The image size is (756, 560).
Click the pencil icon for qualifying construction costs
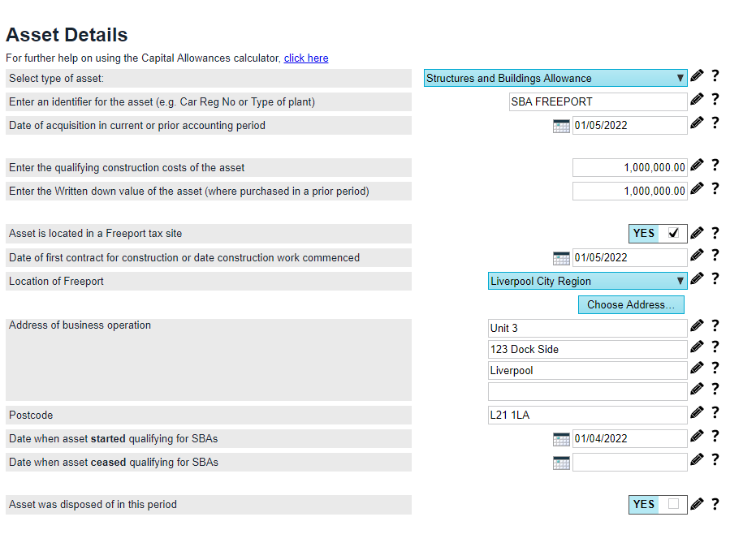[697, 166]
